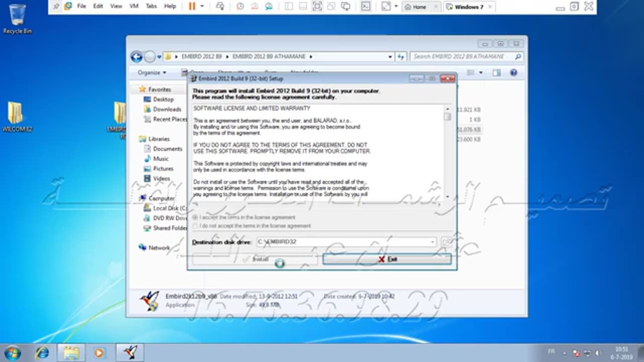Select Music library in navigation pane
Image resolution: width=644 pixels, height=362 pixels.
click(x=160, y=159)
